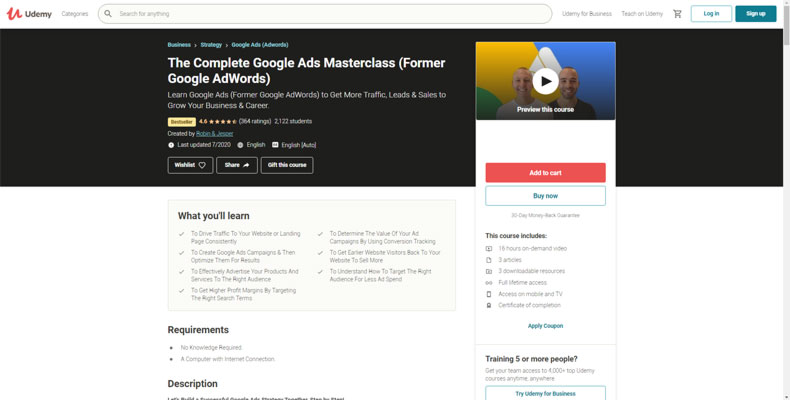Click the 'Training 5 or more people?' heading

pyautogui.click(x=532, y=359)
